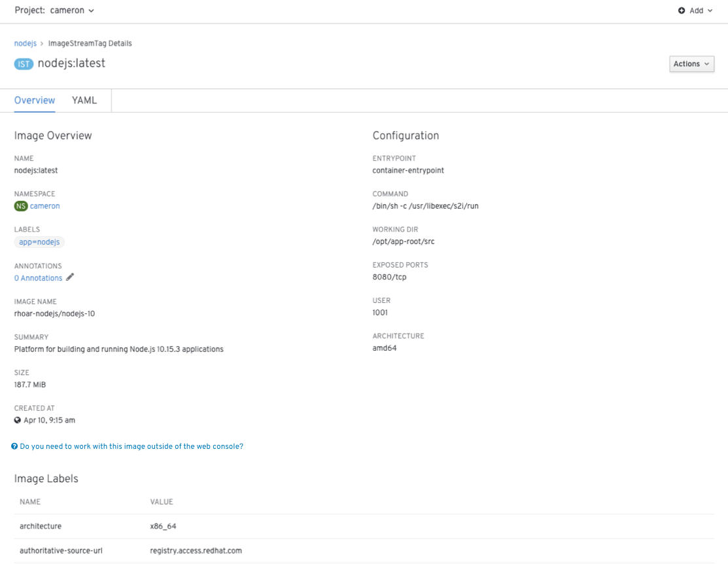Click the x86_64 value cell
The height and width of the screenshot is (564, 728).
coord(163,526)
